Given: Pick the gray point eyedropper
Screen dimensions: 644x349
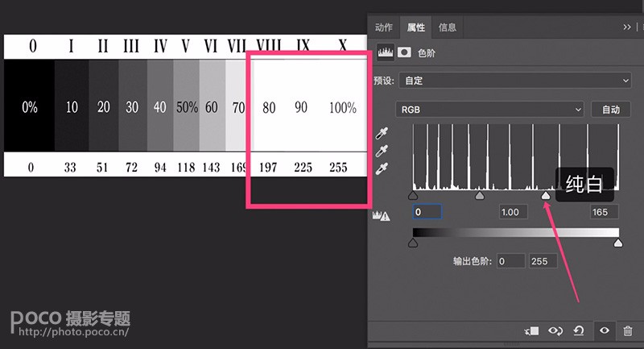Looking at the screenshot, I should pyautogui.click(x=382, y=152).
